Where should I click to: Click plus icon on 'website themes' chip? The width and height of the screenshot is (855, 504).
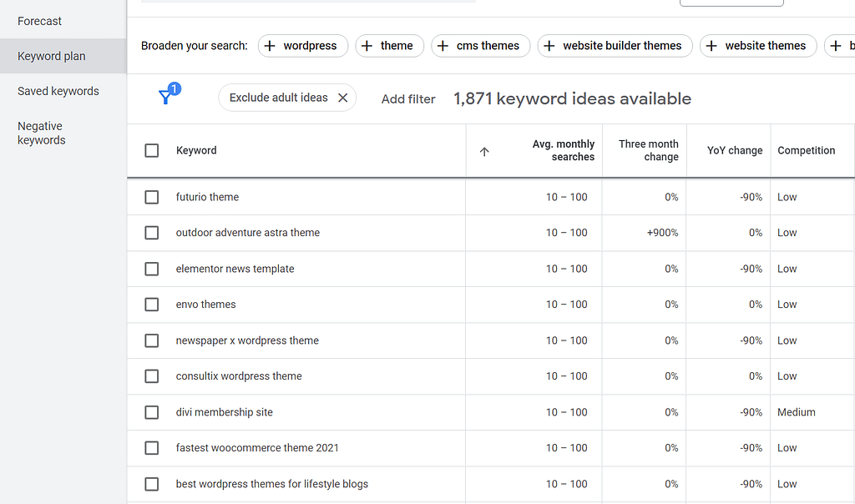coord(711,46)
